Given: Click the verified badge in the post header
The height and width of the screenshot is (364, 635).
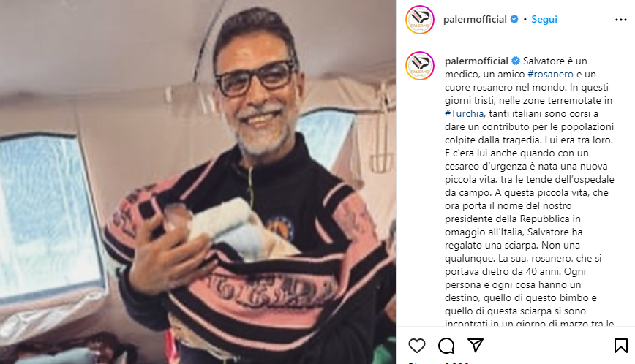Looking at the screenshot, I should [514, 19].
